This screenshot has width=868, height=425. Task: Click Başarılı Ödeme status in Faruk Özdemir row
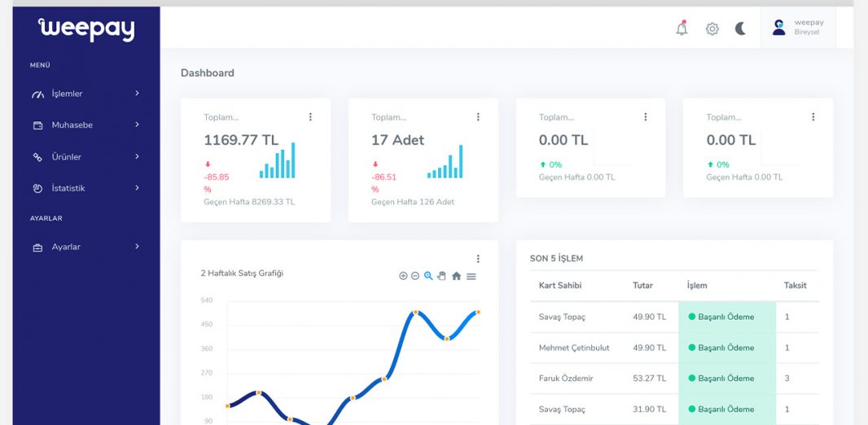[721, 379]
